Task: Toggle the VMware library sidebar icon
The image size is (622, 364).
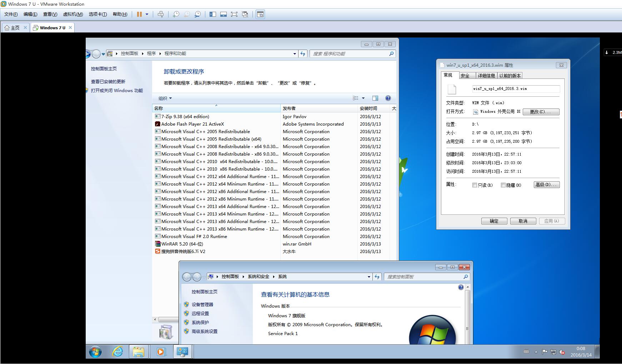Action: pyautogui.click(x=213, y=14)
